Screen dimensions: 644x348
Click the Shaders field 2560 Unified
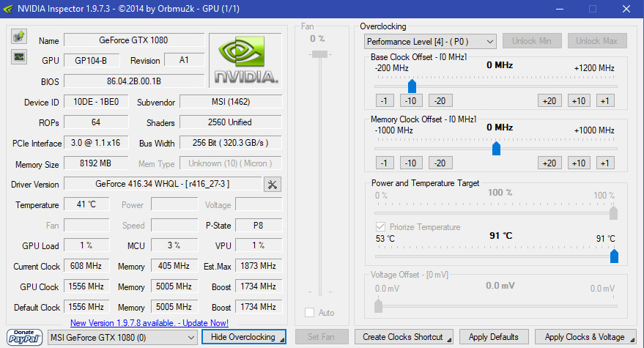(x=231, y=122)
